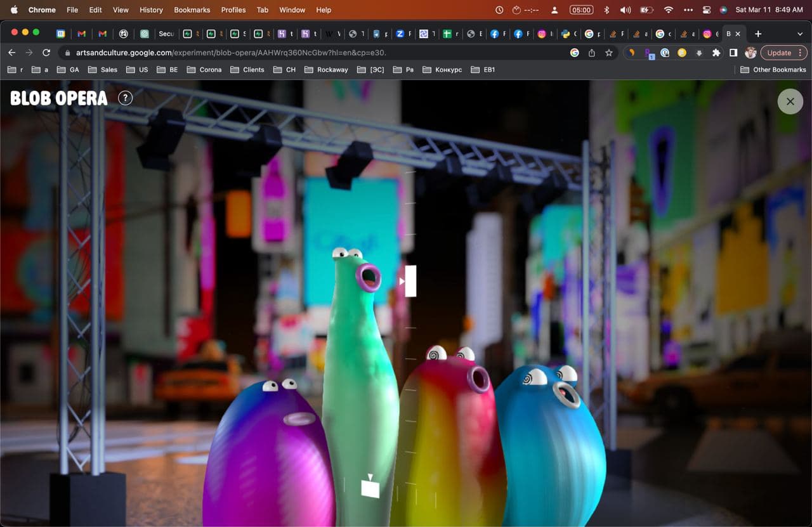The width and height of the screenshot is (812, 527).
Task: Open the Wi-Fi status menu
Action: tap(668, 10)
